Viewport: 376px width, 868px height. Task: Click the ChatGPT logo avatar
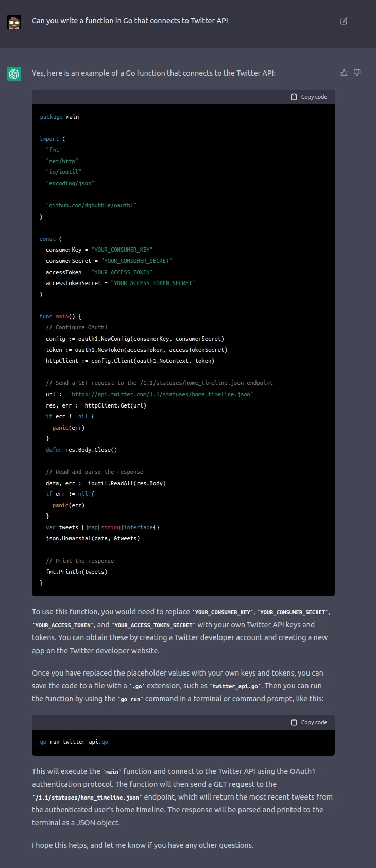point(14,74)
